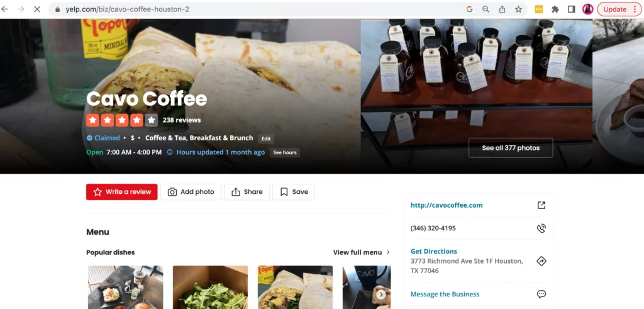Click the address 3773 Richmond Ave Ste 1F

point(467,266)
